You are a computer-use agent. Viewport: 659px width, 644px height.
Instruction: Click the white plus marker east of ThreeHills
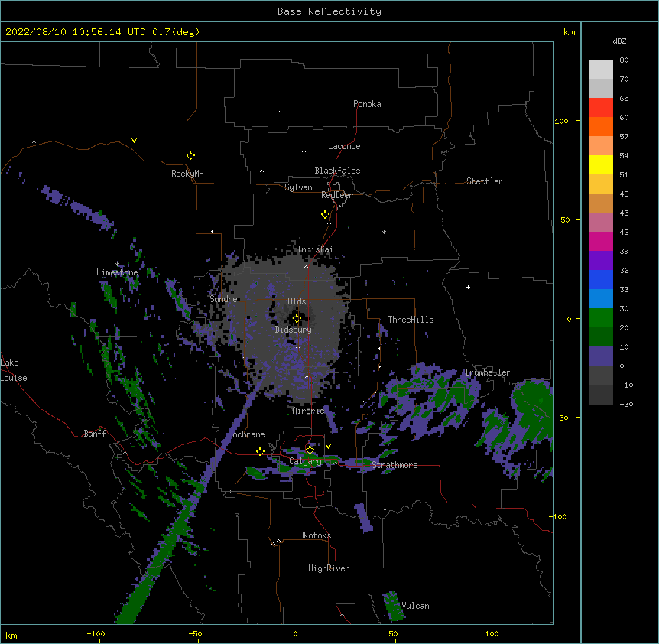(x=468, y=287)
